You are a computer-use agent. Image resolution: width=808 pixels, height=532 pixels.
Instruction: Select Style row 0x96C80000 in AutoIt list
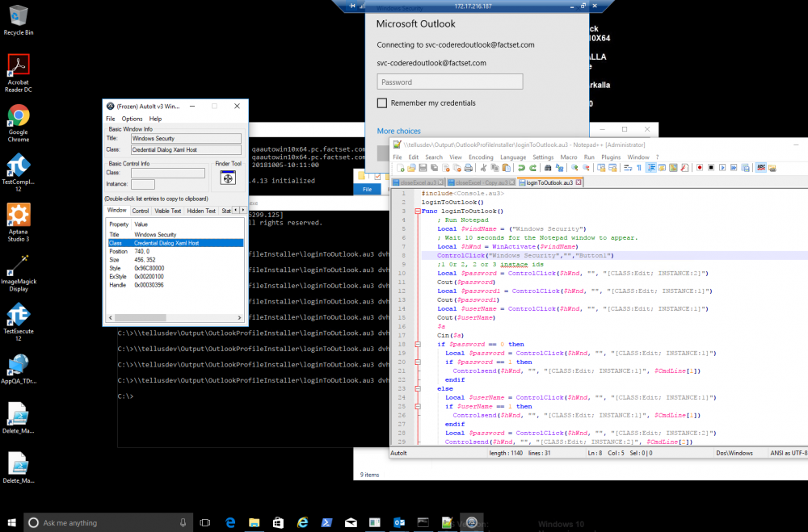click(x=175, y=268)
